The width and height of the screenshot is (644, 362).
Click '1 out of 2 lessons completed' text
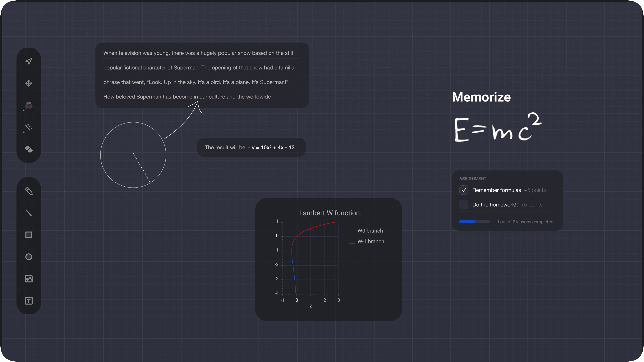(525, 222)
